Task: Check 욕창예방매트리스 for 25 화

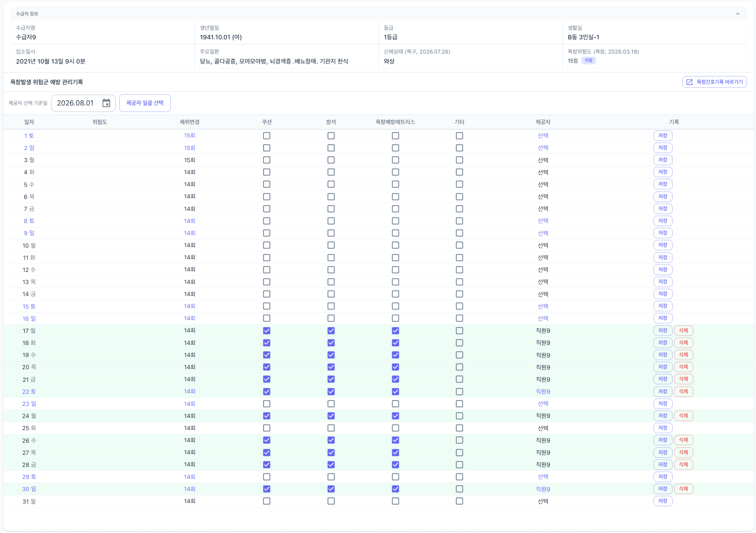Action: pyautogui.click(x=396, y=428)
